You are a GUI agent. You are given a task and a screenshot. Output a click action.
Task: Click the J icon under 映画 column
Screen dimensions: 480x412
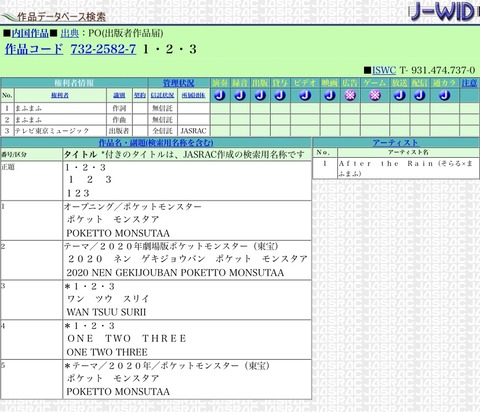330,95
